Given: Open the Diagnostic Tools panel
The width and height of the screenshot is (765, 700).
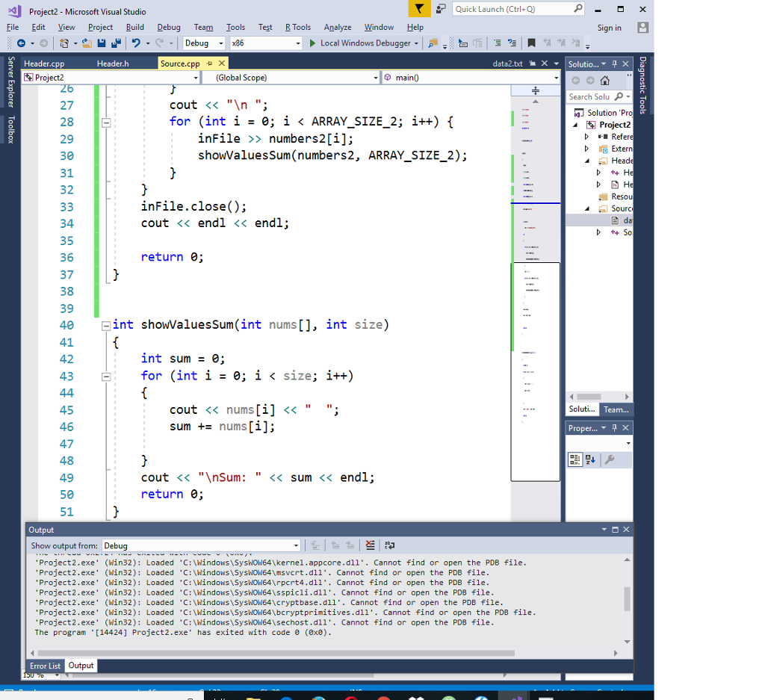Looking at the screenshot, I should pos(641,82).
